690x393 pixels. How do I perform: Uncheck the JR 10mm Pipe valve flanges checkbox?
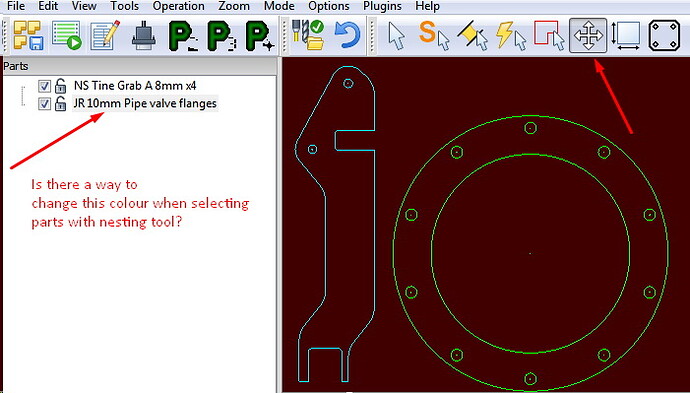[x=44, y=104]
